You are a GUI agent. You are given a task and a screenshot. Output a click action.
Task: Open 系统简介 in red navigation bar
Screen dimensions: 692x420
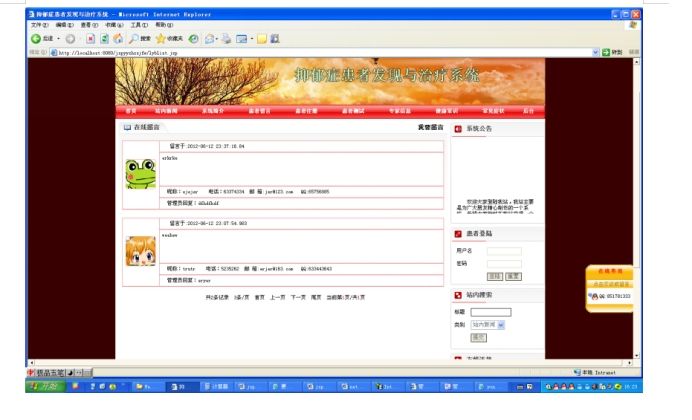click(213, 111)
